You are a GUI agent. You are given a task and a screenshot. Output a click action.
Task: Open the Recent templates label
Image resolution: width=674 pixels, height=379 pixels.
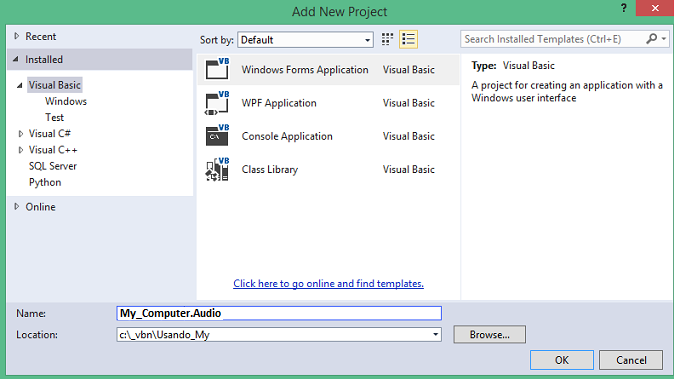(x=41, y=37)
